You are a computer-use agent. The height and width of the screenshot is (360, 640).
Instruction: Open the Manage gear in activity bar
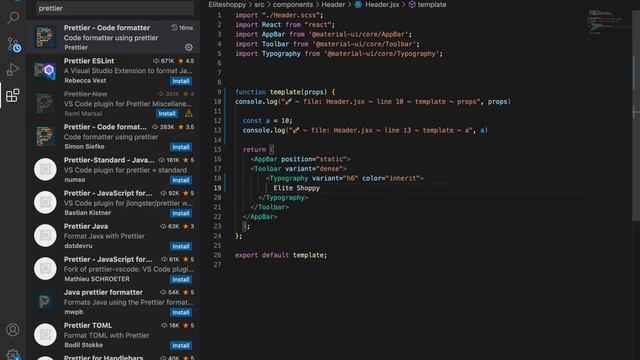point(13,354)
